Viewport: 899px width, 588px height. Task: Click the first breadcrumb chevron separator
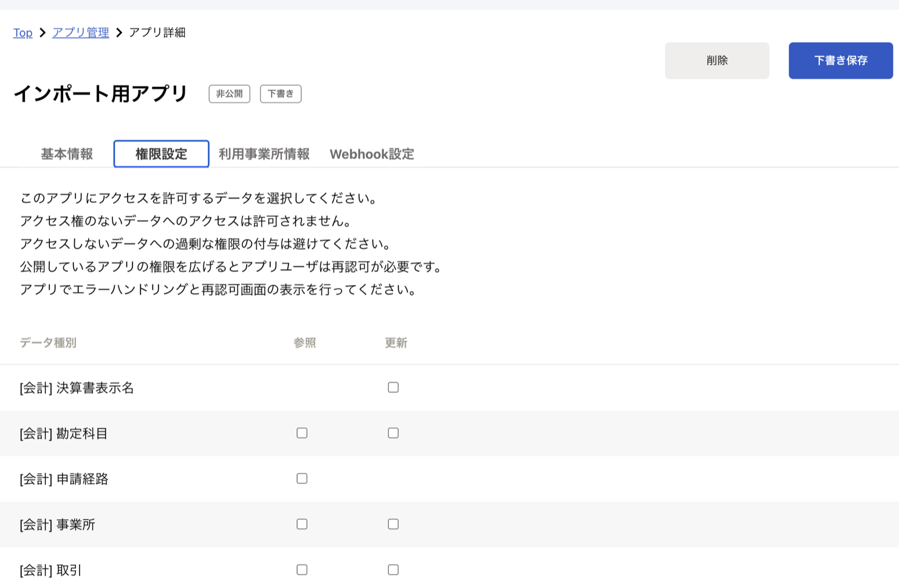[43, 33]
